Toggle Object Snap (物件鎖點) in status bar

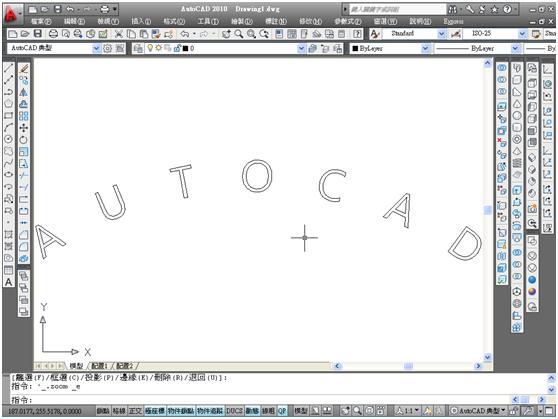click(180, 411)
